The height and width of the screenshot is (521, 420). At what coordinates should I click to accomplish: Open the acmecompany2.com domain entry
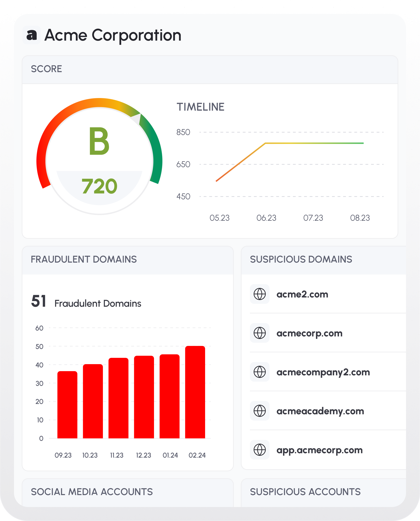[x=323, y=372]
